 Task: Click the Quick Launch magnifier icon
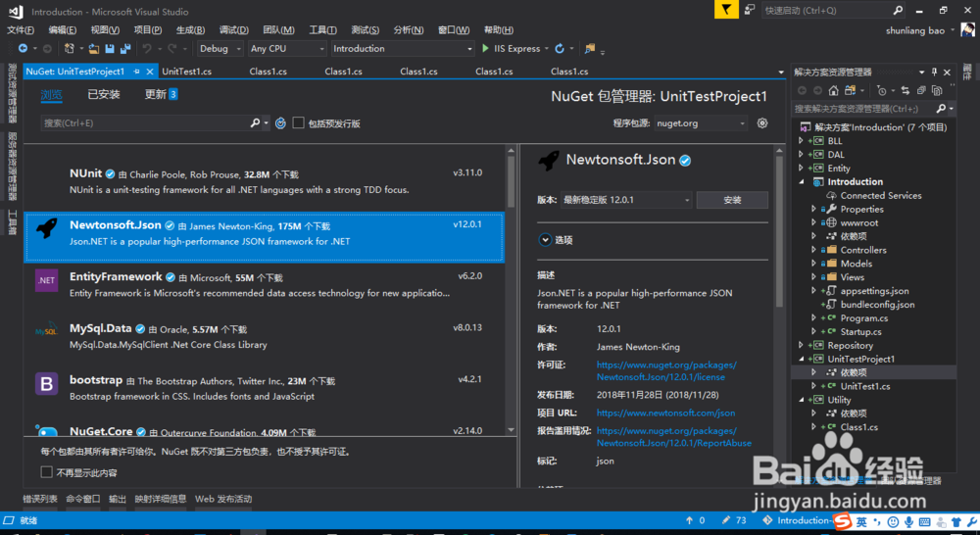click(898, 10)
